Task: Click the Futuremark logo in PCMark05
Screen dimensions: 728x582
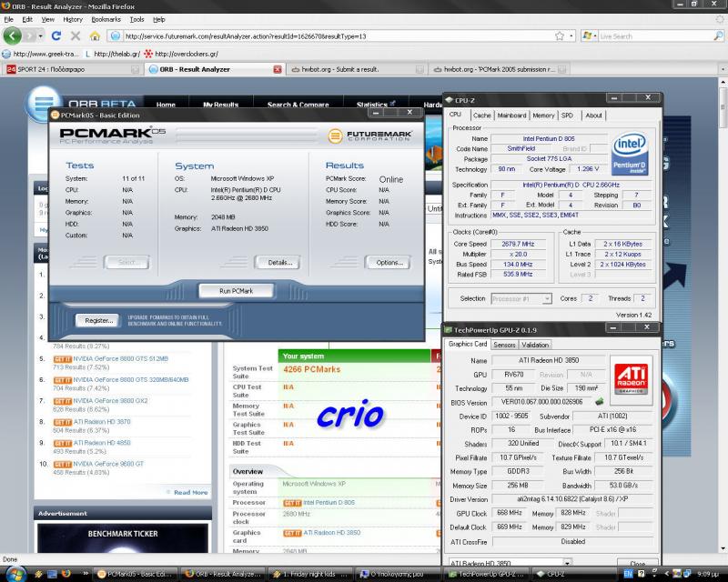Action: point(369,136)
